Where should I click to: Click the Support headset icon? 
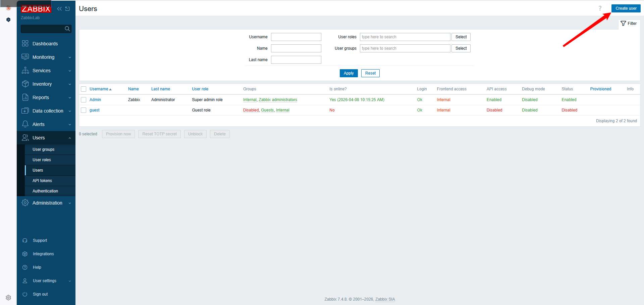(25, 241)
